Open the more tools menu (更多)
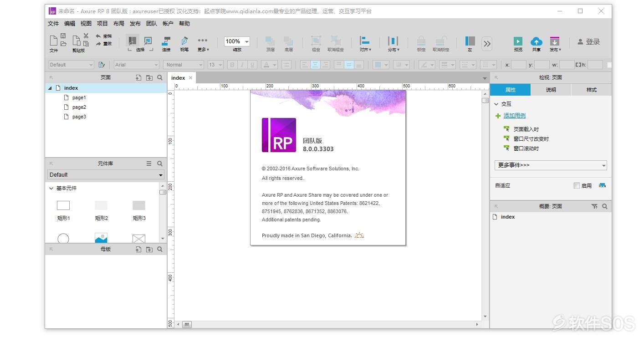644x337 pixels. [x=203, y=43]
